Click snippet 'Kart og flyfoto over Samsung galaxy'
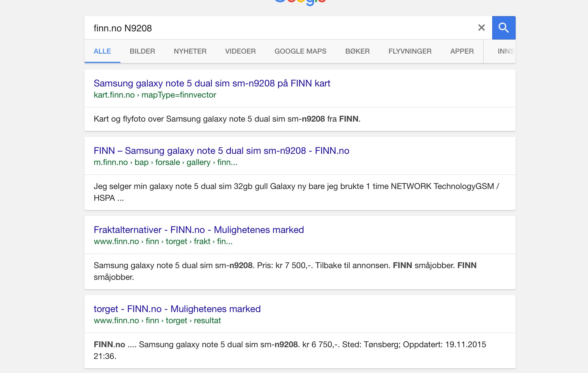This screenshot has height=373, width=588. coord(227,119)
